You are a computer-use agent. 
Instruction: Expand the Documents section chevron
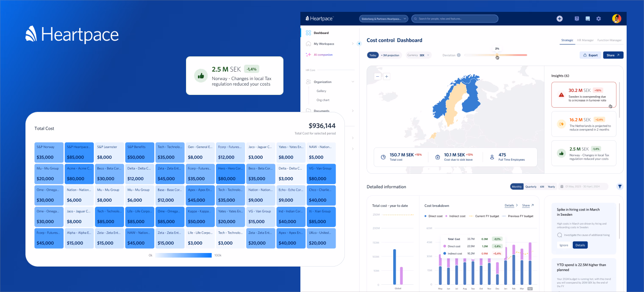[353, 111]
